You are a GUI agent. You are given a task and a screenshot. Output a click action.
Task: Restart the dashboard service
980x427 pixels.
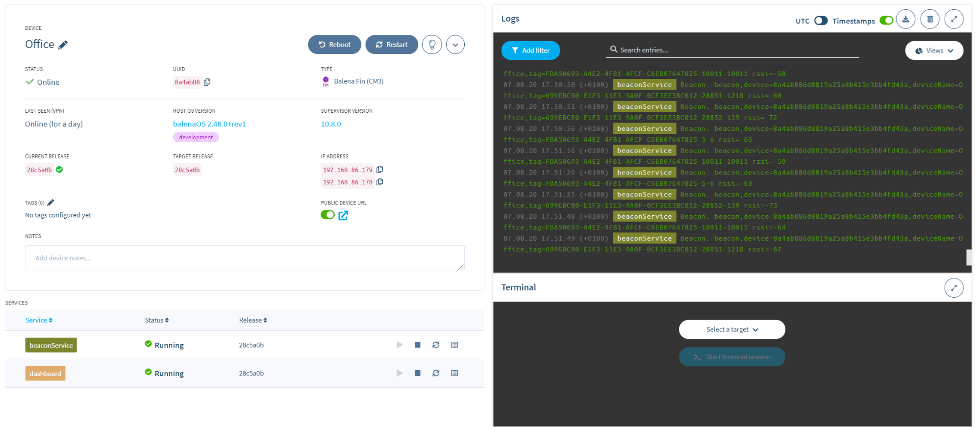click(435, 373)
